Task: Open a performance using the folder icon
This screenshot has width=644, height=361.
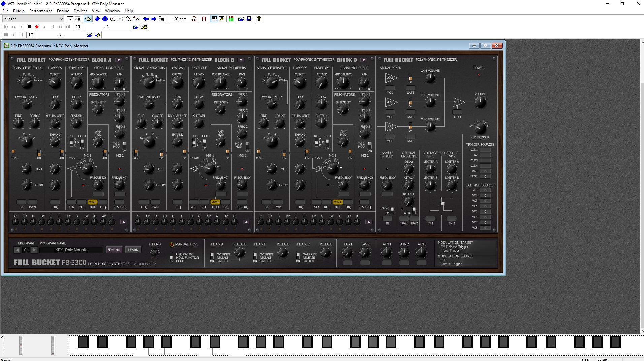Action: [x=240, y=19]
